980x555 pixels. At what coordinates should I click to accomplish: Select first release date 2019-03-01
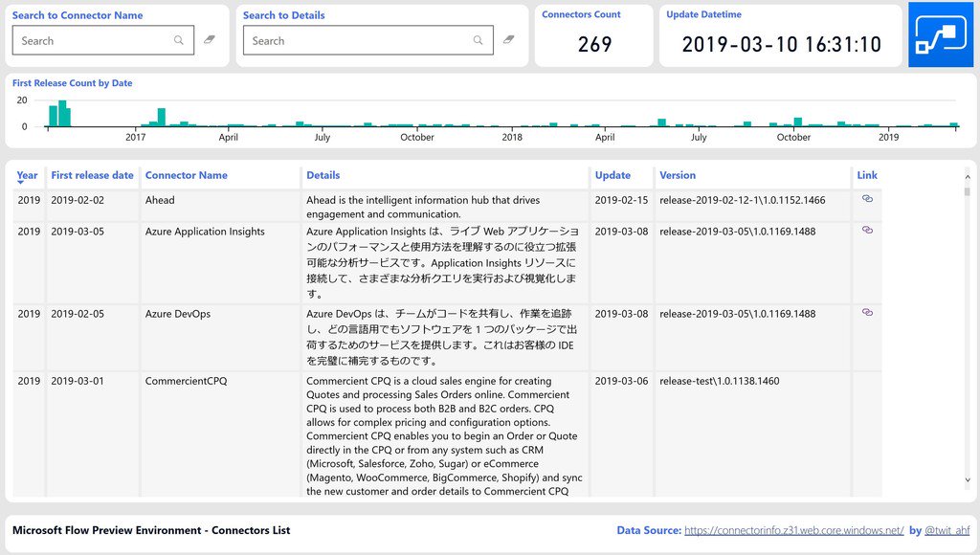(x=78, y=381)
